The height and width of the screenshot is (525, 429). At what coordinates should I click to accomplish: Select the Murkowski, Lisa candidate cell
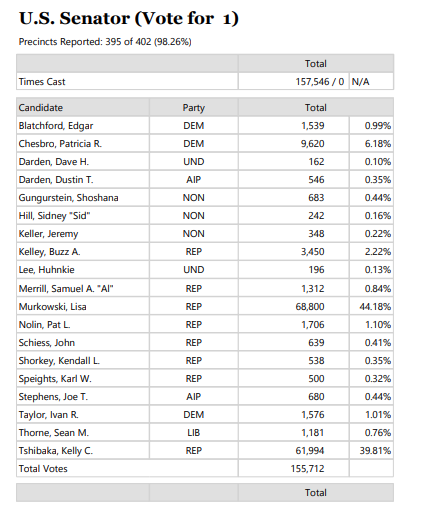point(83,307)
